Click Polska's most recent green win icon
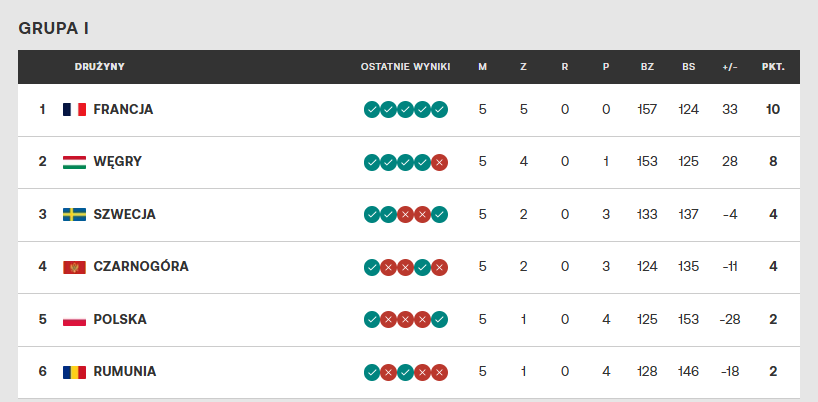Image resolution: width=818 pixels, height=402 pixels. point(440,320)
